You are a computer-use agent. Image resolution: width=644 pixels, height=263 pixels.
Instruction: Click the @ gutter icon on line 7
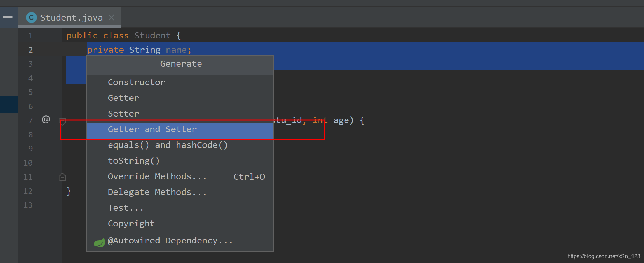click(46, 120)
